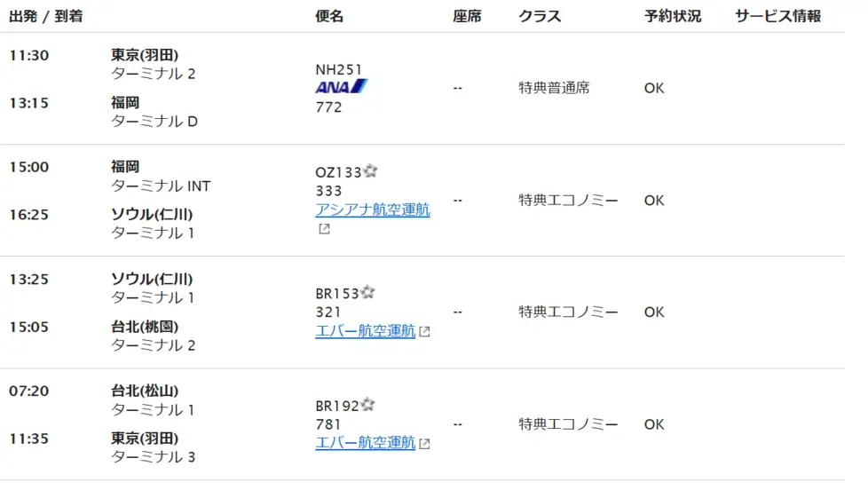Click the 特典普通席 class text

click(554, 88)
